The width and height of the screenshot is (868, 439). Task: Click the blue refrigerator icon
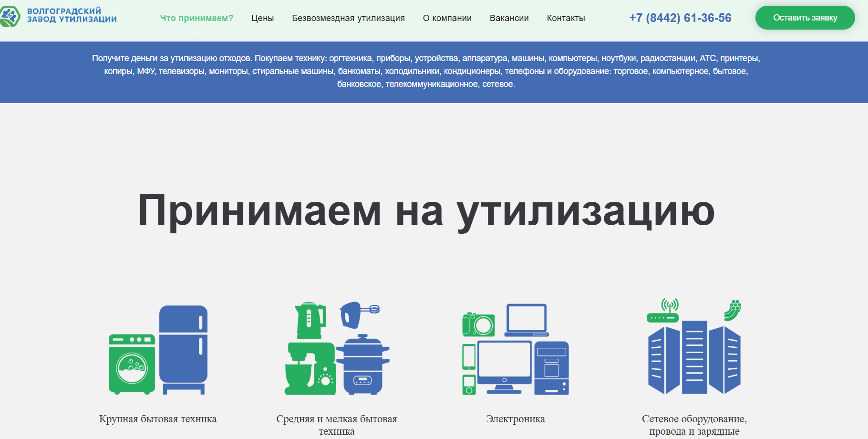[x=184, y=350]
